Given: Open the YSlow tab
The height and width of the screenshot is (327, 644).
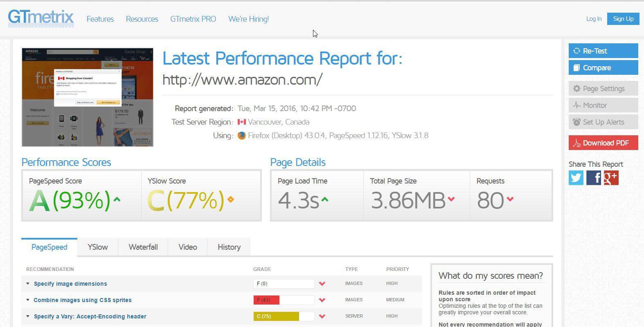Looking at the screenshot, I should [x=98, y=247].
